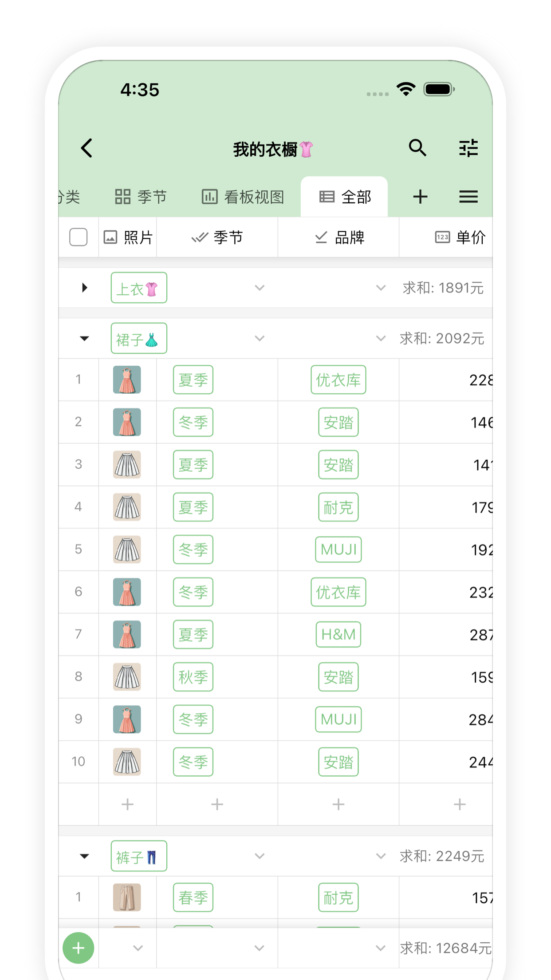Open the 裤子 group season dropdown
The height and width of the screenshot is (980, 551).
point(260,856)
